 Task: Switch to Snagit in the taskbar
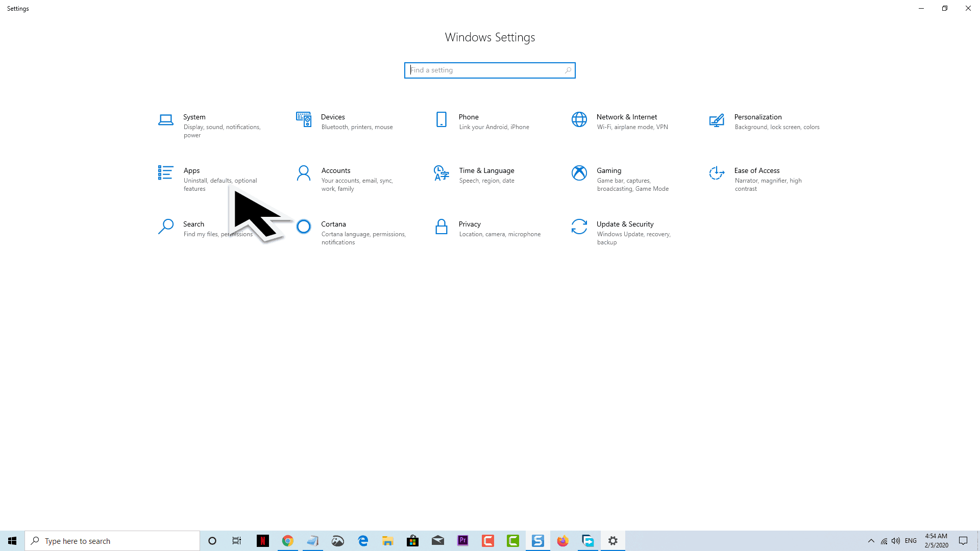[538, 541]
